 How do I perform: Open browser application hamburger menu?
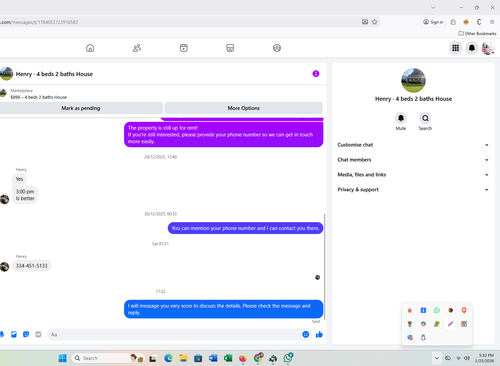click(492, 22)
